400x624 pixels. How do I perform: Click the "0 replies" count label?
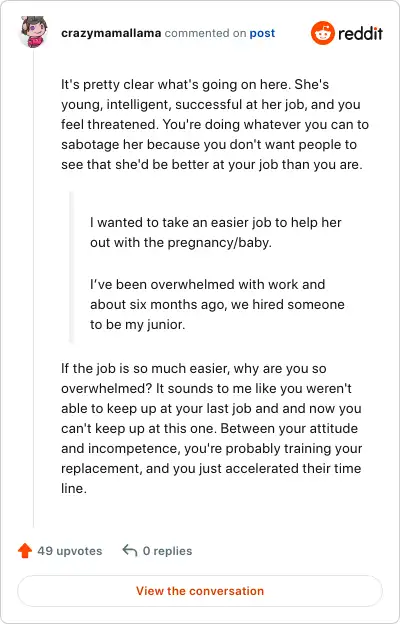(x=168, y=551)
